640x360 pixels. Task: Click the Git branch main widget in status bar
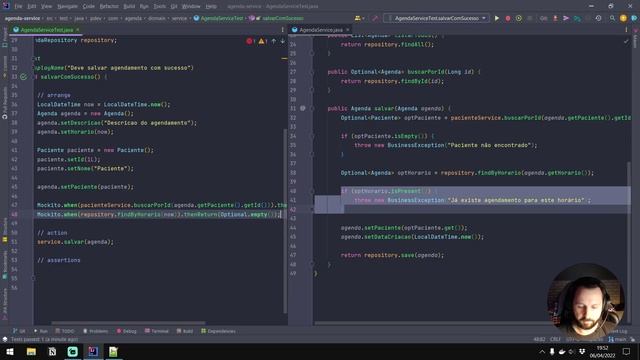coord(617,339)
